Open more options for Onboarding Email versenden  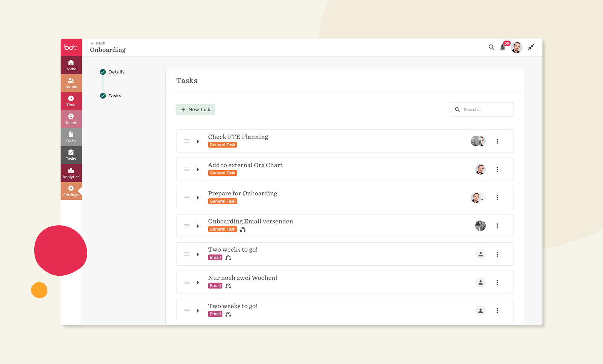497,226
